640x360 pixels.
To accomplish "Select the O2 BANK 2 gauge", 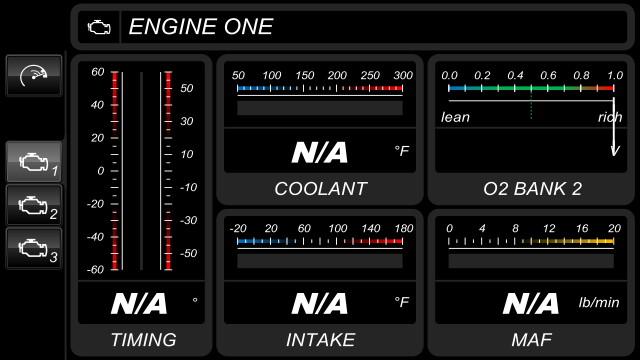I will click(531, 129).
